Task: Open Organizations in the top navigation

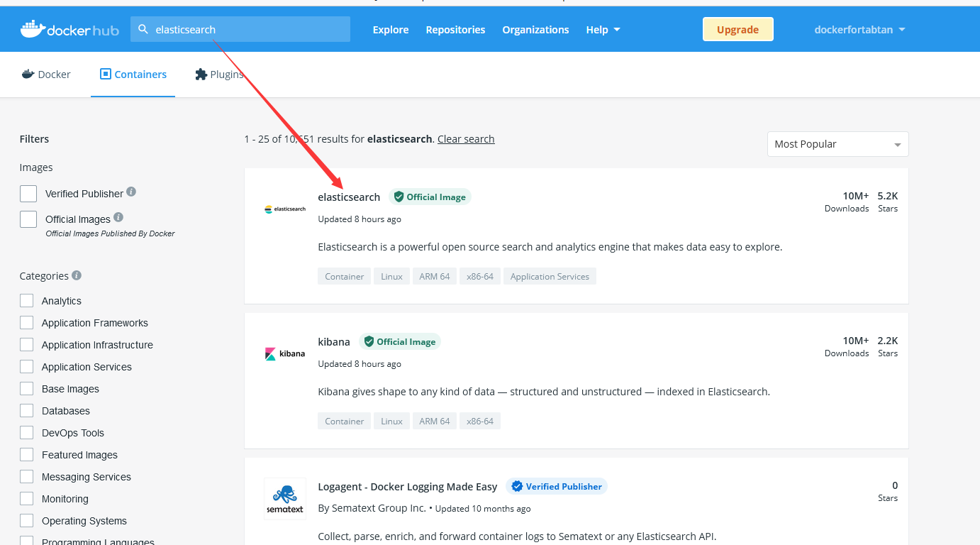Action: point(535,30)
